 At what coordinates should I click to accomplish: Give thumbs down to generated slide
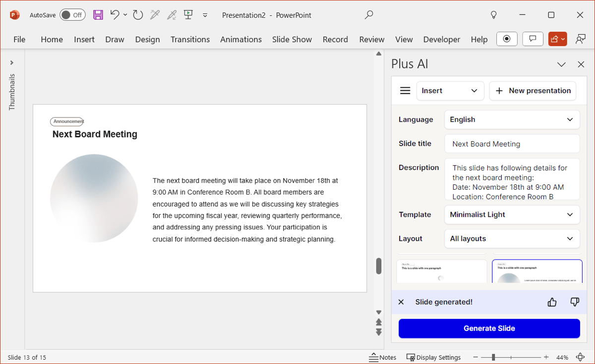pyautogui.click(x=575, y=302)
